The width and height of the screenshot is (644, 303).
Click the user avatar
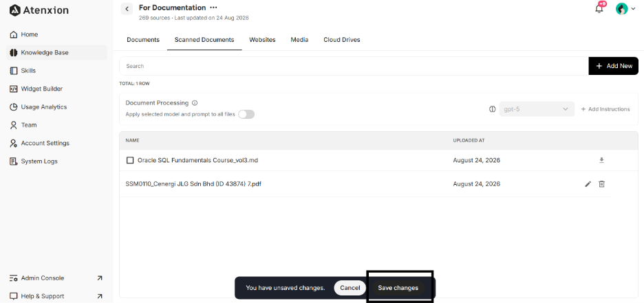click(621, 9)
